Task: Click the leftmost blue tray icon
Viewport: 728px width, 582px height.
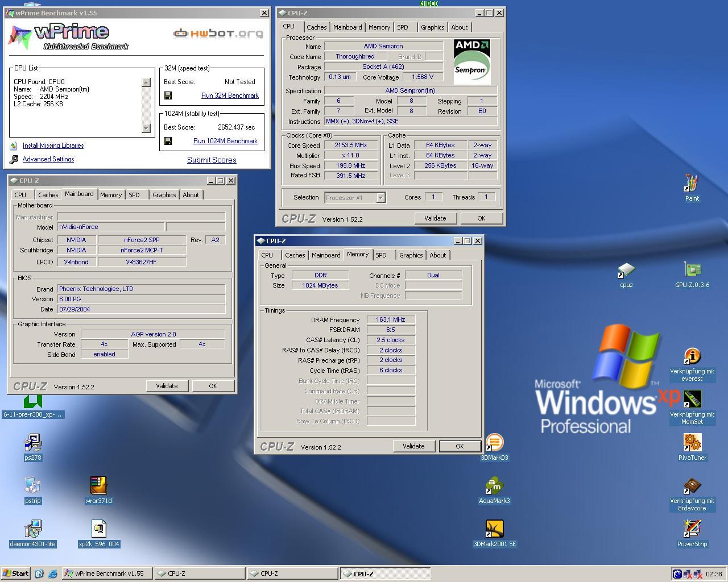Action: click(x=677, y=574)
